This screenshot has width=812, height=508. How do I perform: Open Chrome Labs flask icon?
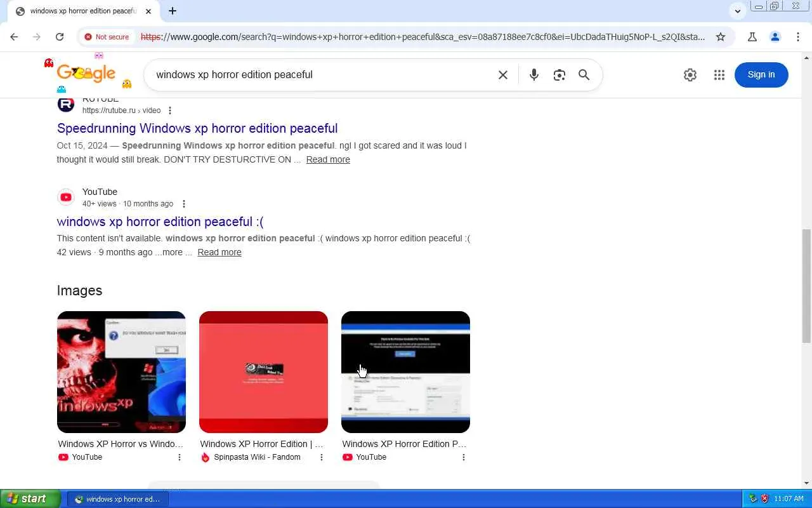pyautogui.click(x=752, y=37)
